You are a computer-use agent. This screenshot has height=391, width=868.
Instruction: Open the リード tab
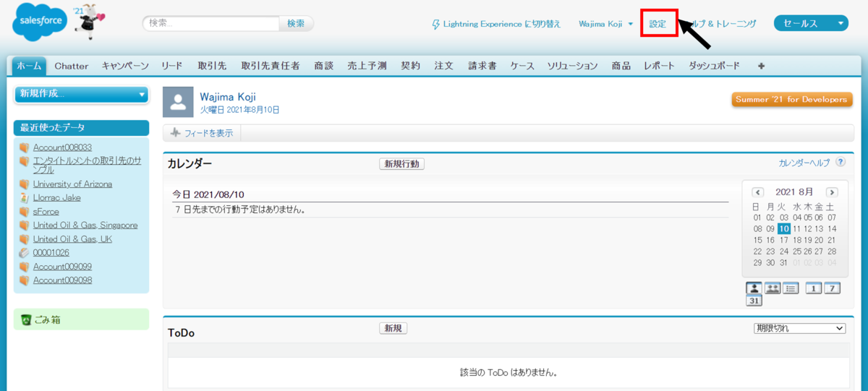pos(172,66)
